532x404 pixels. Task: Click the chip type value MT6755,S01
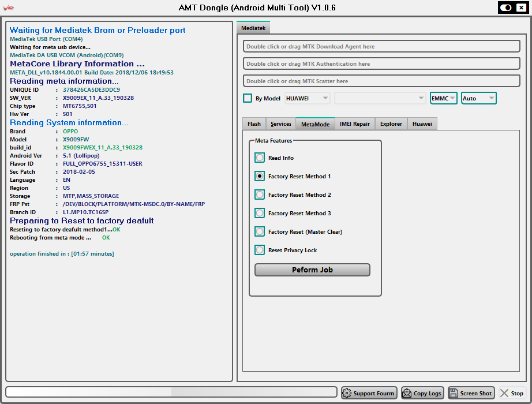[80, 106]
